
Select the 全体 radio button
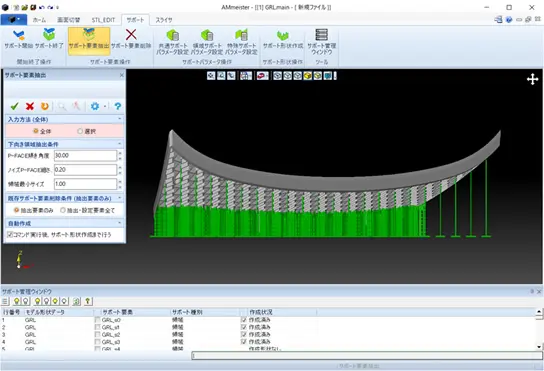(35, 131)
